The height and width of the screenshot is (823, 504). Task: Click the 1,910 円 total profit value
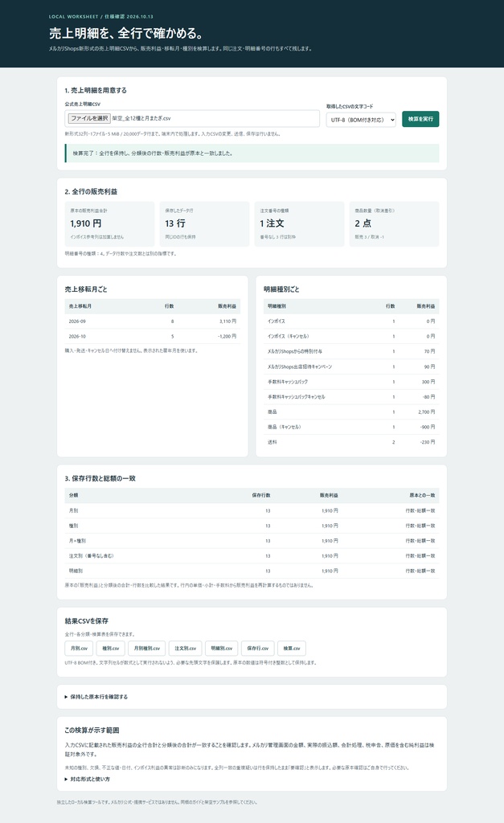[85, 223]
